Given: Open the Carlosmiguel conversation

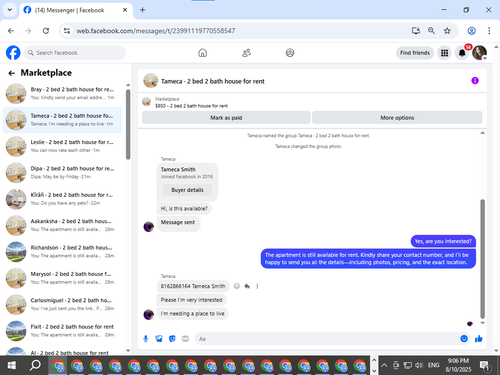Looking at the screenshot, I should pyautogui.click(x=62, y=304).
